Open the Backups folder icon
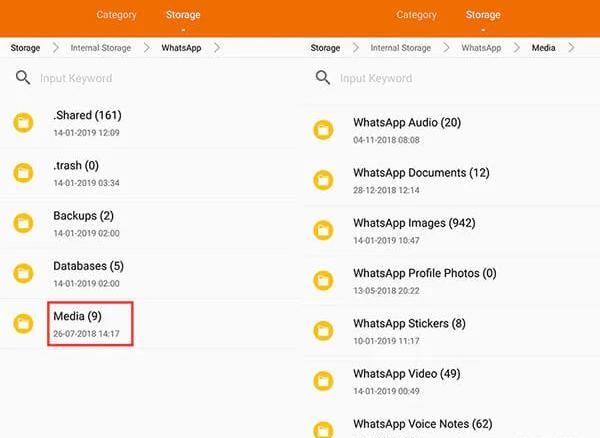Viewport: 600px width, 438px height. [x=23, y=223]
